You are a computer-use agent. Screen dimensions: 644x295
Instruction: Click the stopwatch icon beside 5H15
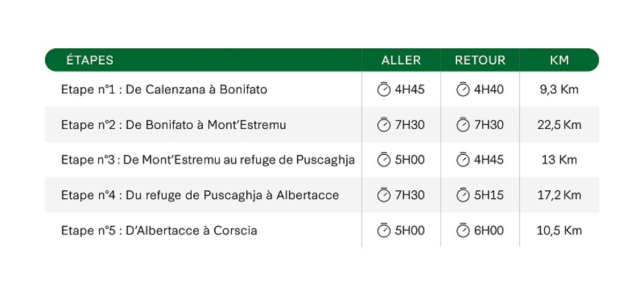[x=463, y=195]
